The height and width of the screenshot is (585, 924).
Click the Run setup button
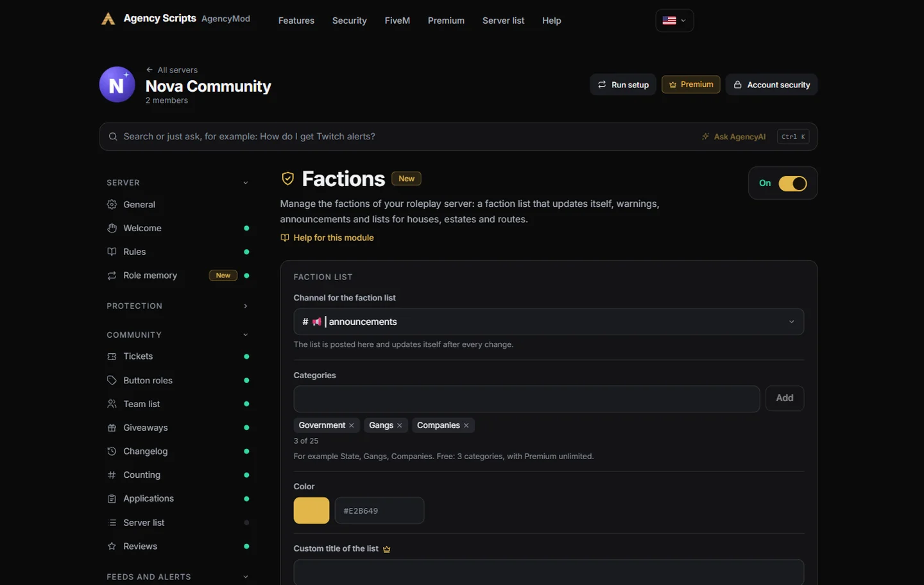[623, 85]
